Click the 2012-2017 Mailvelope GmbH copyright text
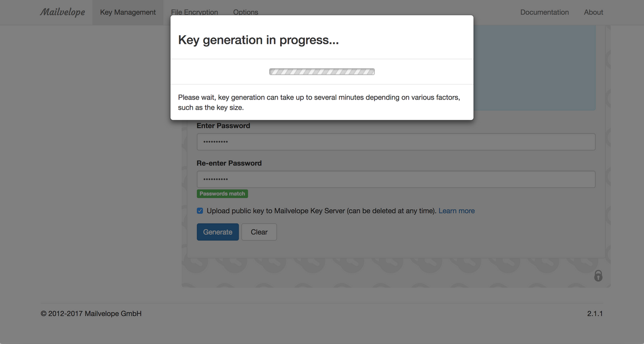The height and width of the screenshot is (344, 644). pyautogui.click(x=91, y=313)
